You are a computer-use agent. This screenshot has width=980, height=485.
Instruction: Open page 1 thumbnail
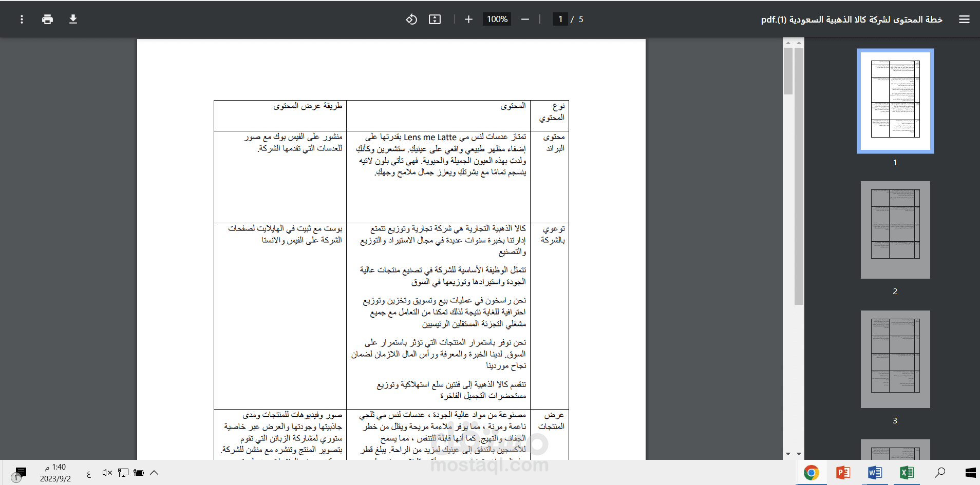point(895,101)
